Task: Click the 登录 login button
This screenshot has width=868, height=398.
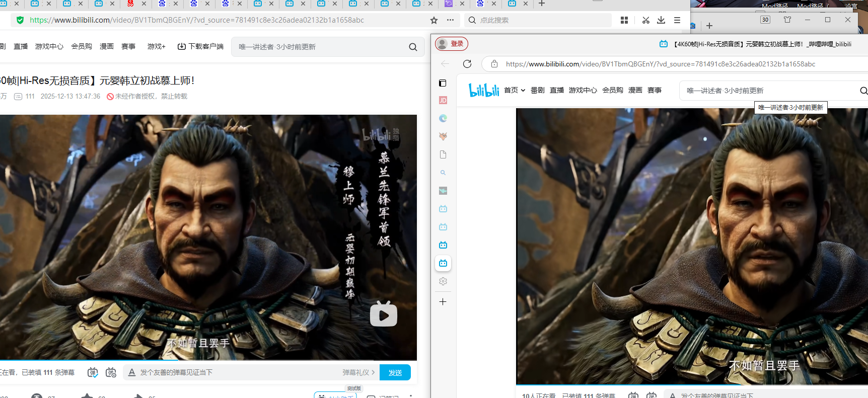Action: click(452, 44)
